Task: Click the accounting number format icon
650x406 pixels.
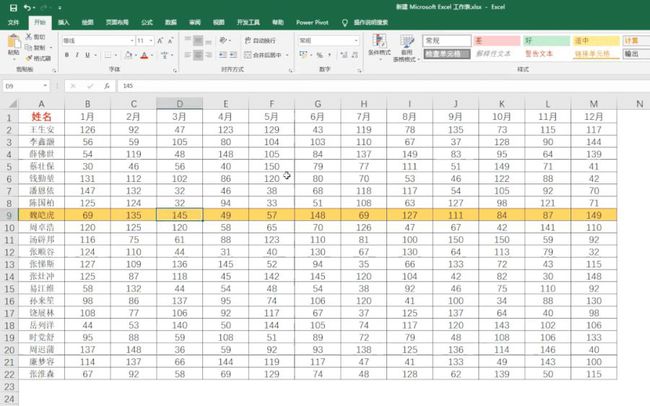Action: (303, 55)
